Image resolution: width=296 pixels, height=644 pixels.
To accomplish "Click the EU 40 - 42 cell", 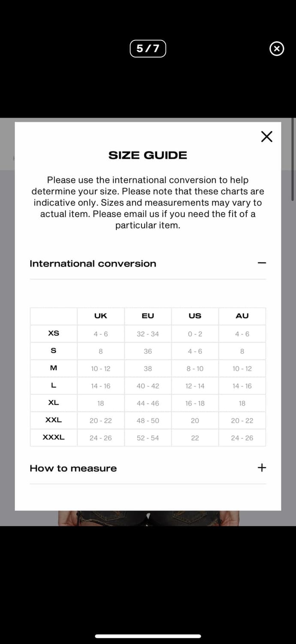I will pos(148,386).
